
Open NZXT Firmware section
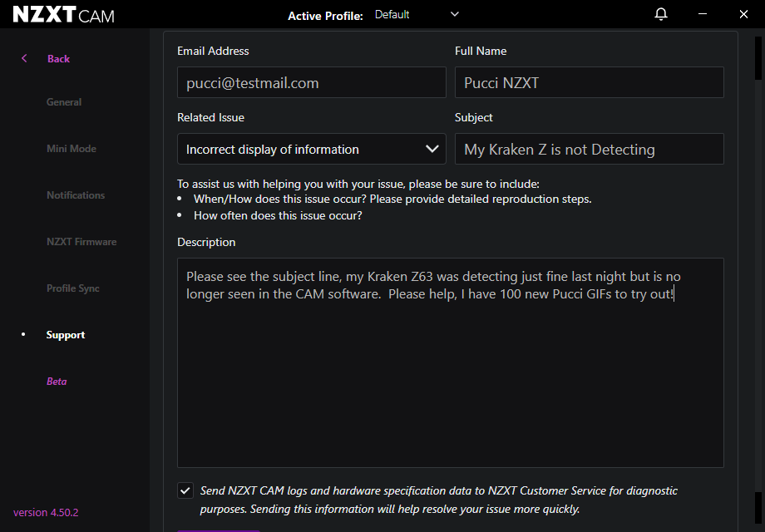click(x=81, y=242)
